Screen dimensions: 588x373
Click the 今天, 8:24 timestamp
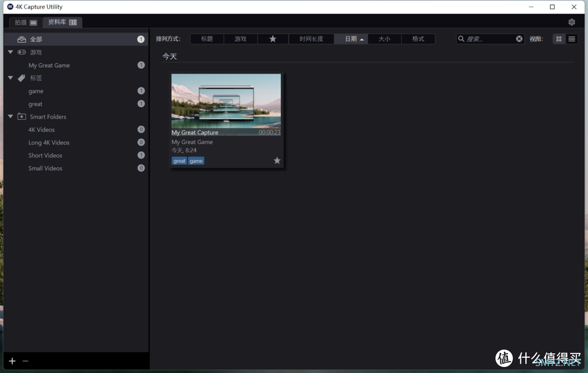(x=184, y=150)
